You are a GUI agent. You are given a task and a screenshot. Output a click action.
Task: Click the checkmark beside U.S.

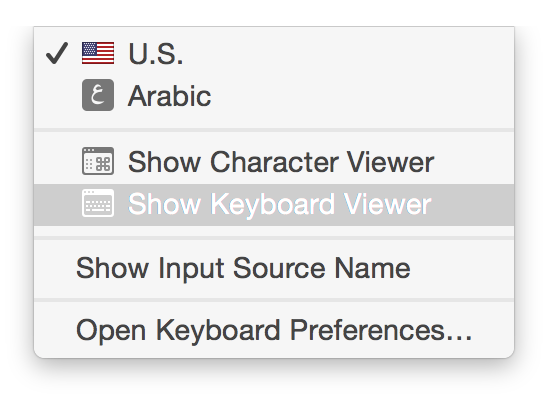pyautogui.click(x=57, y=53)
